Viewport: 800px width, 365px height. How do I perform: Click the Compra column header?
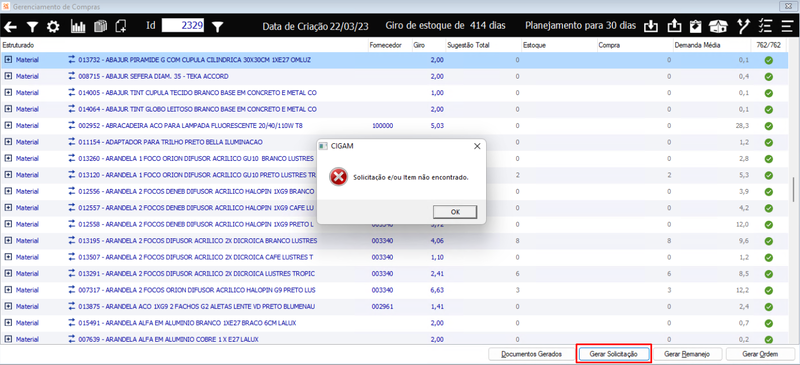tap(610, 45)
